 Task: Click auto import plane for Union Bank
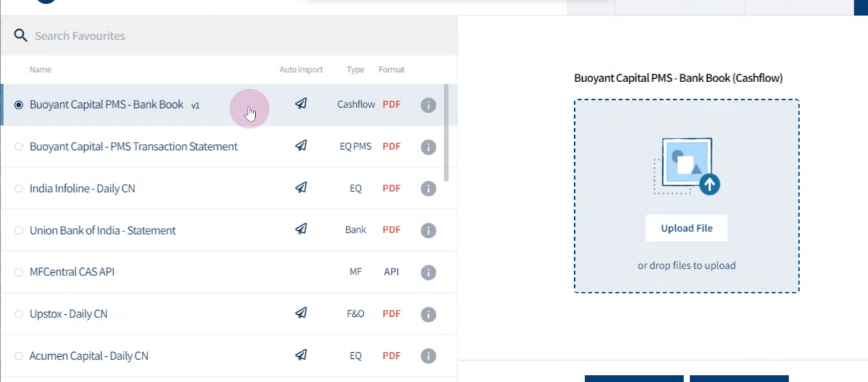coord(301,229)
